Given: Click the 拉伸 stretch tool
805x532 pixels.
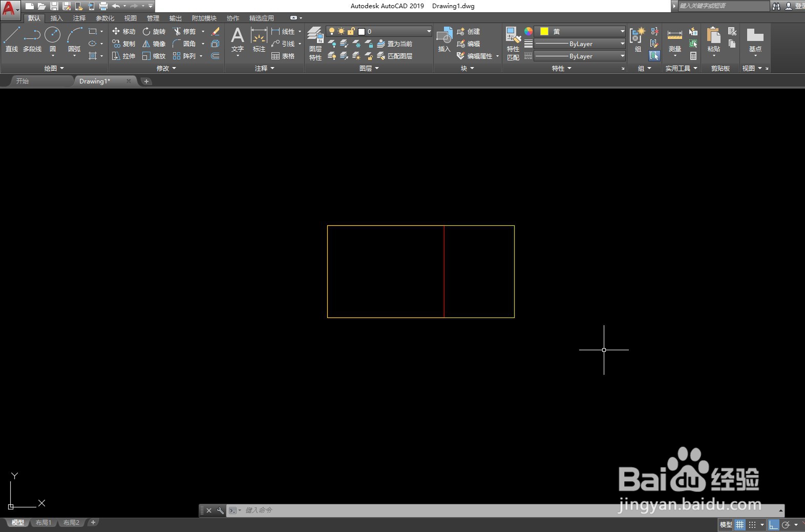Looking at the screenshot, I should [123, 56].
